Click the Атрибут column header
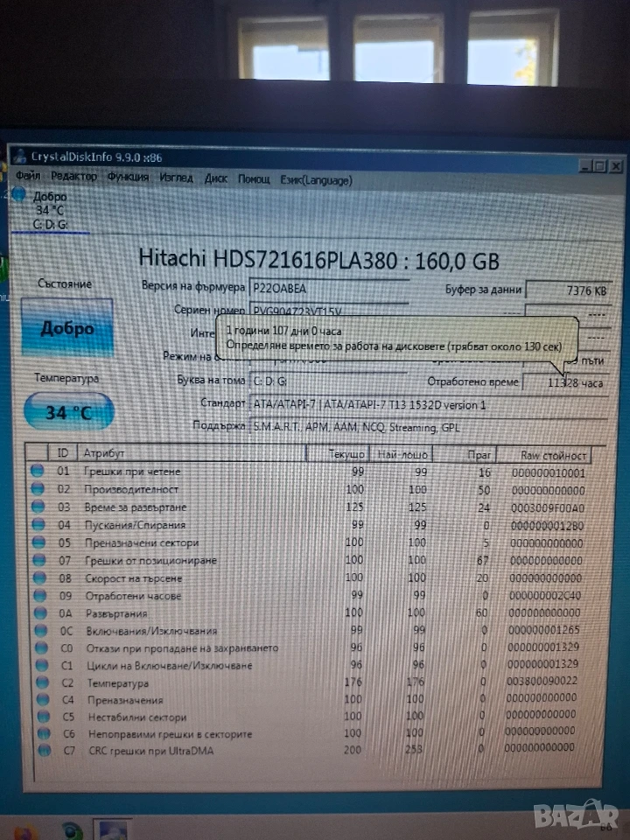This screenshot has width=630, height=840. (x=192, y=453)
